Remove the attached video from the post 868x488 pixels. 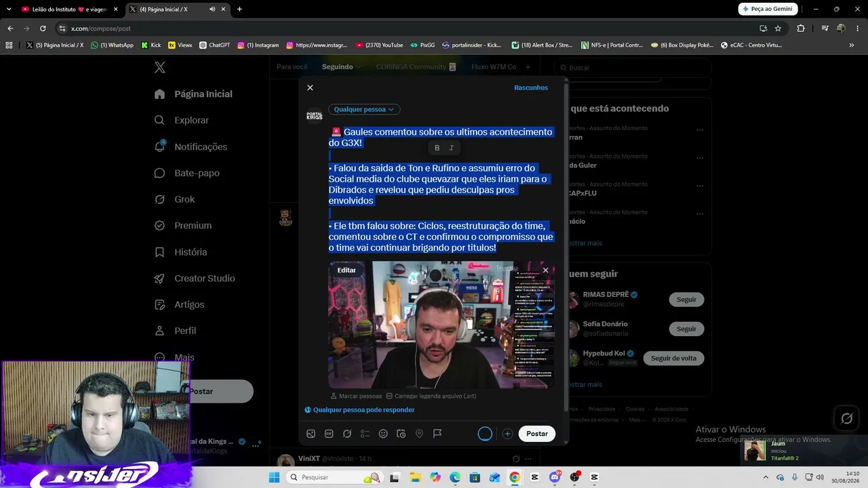[545, 270]
